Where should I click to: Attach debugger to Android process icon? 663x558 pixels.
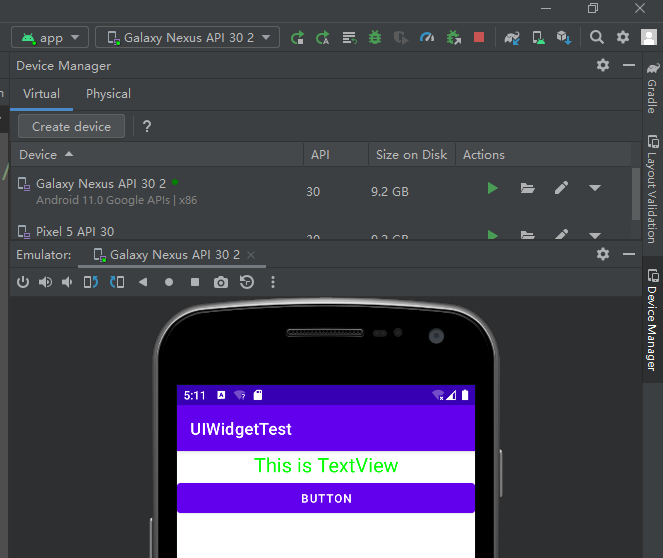pos(453,38)
